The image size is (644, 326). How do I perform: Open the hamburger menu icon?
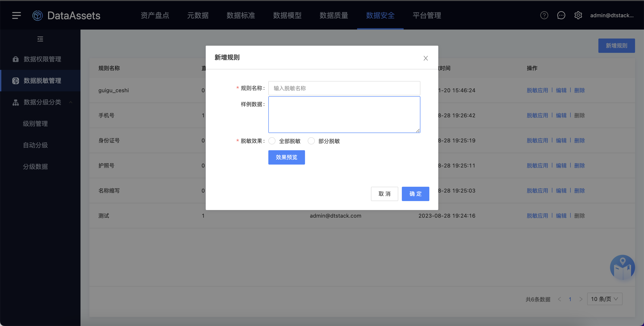[17, 15]
